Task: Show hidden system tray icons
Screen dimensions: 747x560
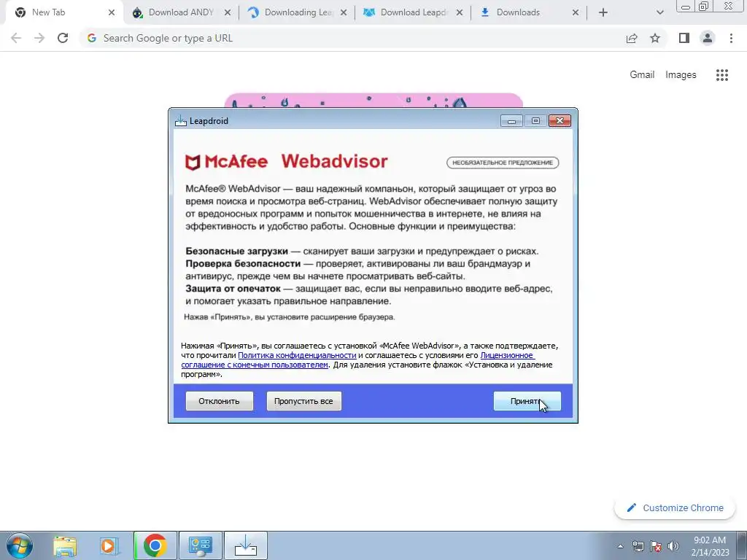Action: click(620, 546)
